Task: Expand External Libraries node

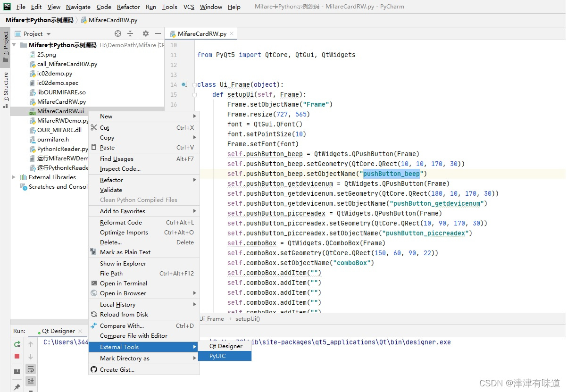Action: (x=14, y=177)
